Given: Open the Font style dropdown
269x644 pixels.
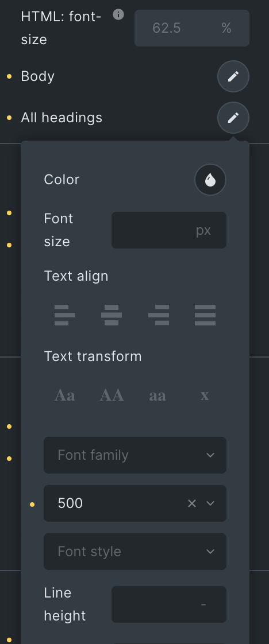Looking at the screenshot, I should pyautogui.click(x=135, y=552).
